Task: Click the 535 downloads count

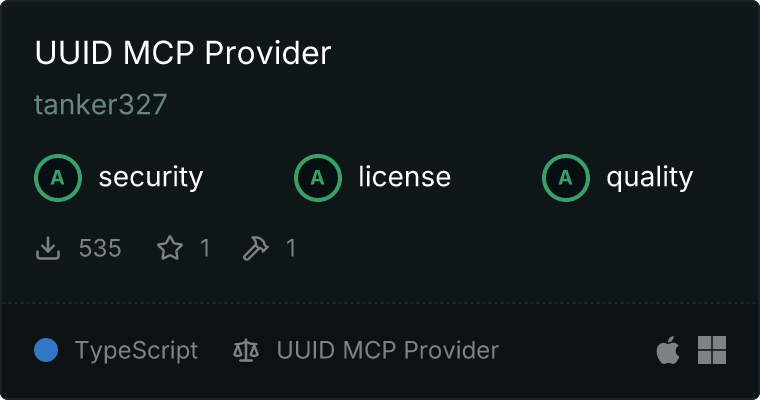Action: click(100, 248)
